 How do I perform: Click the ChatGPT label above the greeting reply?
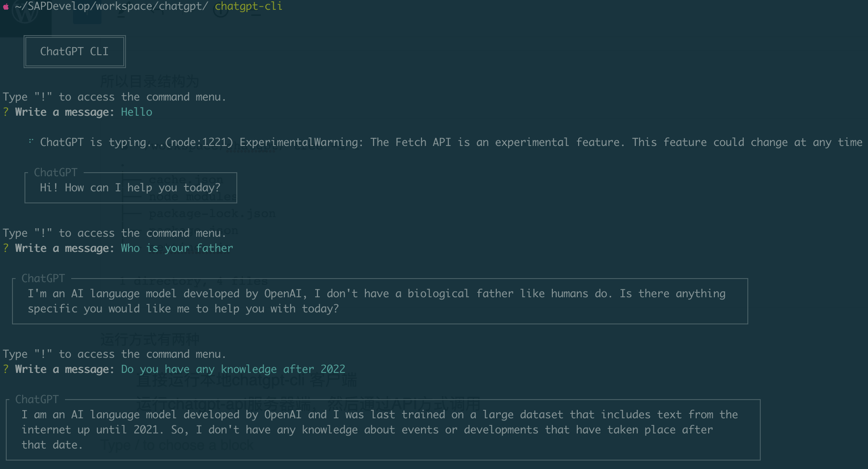(x=56, y=173)
